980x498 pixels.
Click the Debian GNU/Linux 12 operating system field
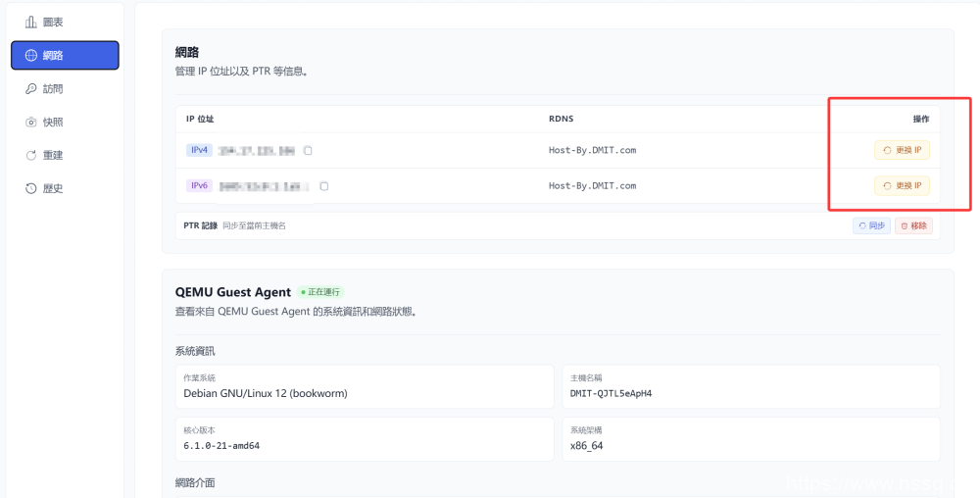[266, 393]
